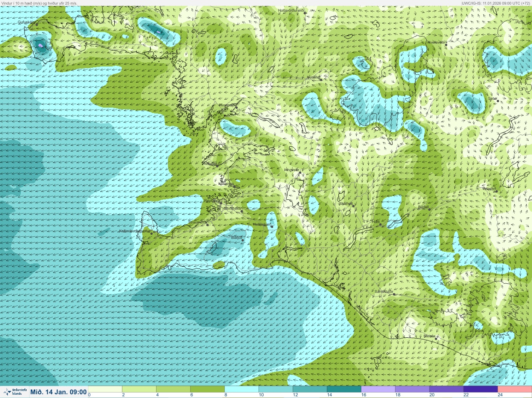
Task: Click the Hæll station label
Action: (x=376, y=222)
